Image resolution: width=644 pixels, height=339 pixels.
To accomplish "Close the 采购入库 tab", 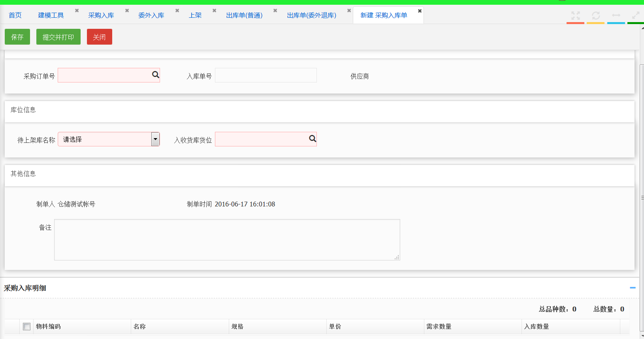I will click(127, 11).
